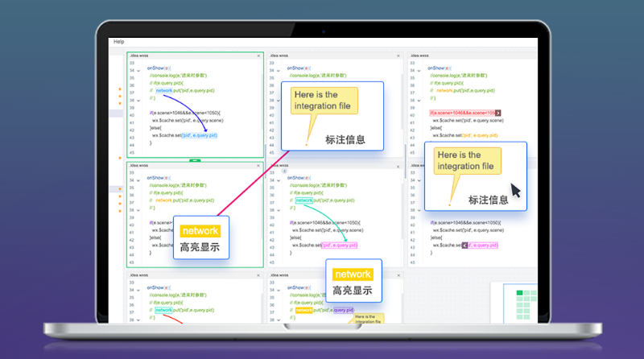
Task: Click the arrow icon on red highlighted code
Action: point(499,113)
